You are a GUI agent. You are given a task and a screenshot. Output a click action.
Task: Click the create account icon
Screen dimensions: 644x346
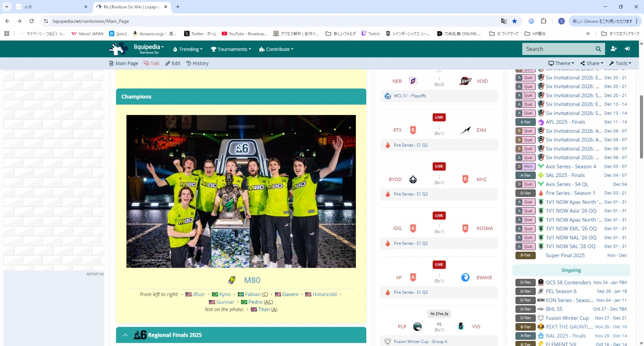(613, 49)
